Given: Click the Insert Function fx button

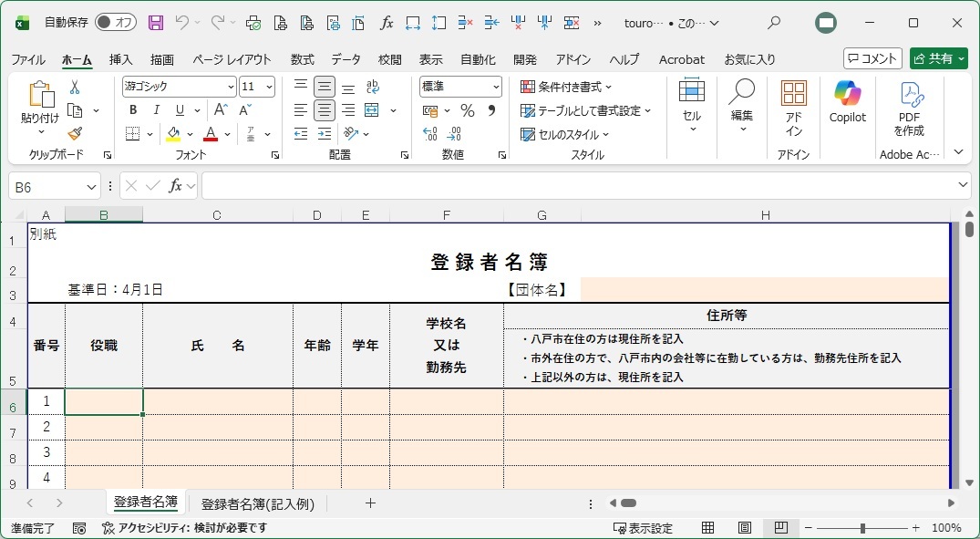Looking at the screenshot, I should tap(176, 186).
